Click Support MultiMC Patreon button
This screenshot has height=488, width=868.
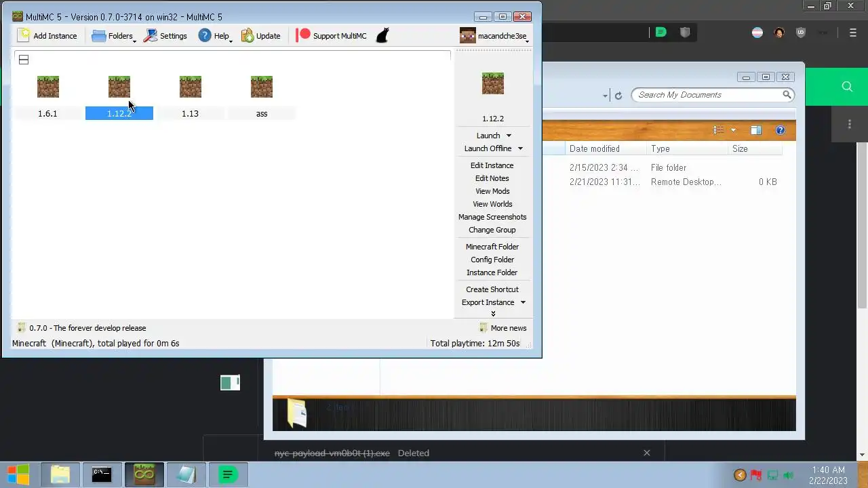pos(332,36)
